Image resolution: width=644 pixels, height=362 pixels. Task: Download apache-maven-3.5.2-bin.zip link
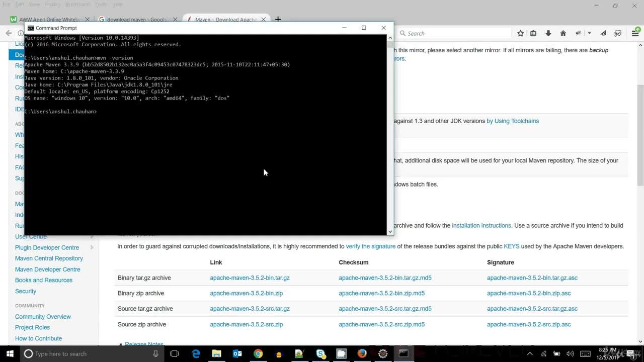[246, 293]
